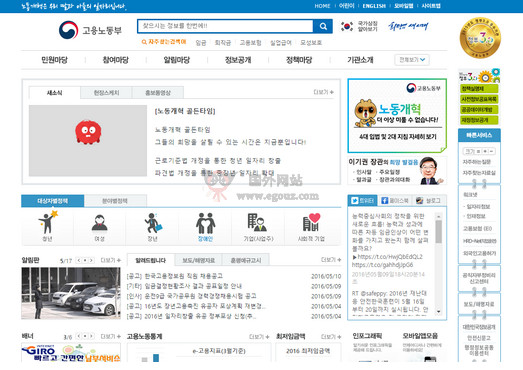Screen dimensions: 523x370
Task: Open the 민원마당 main menu
Action: pyautogui.click(x=54, y=60)
